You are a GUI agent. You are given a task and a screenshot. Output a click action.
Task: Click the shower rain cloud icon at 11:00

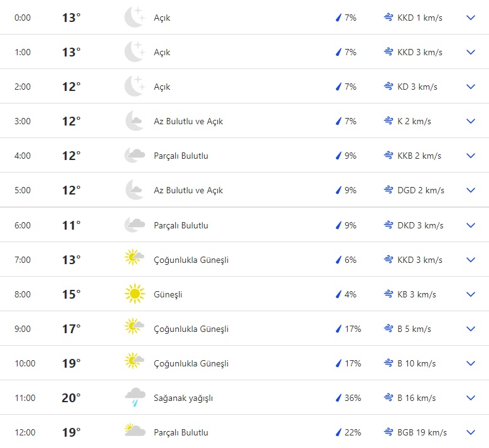tap(134, 398)
